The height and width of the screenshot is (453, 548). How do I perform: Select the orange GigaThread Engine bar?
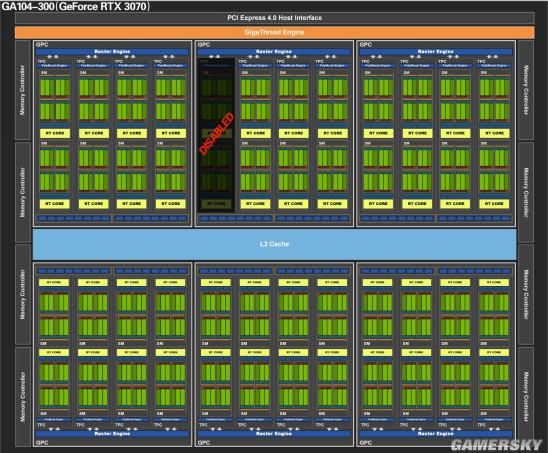(274, 32)
